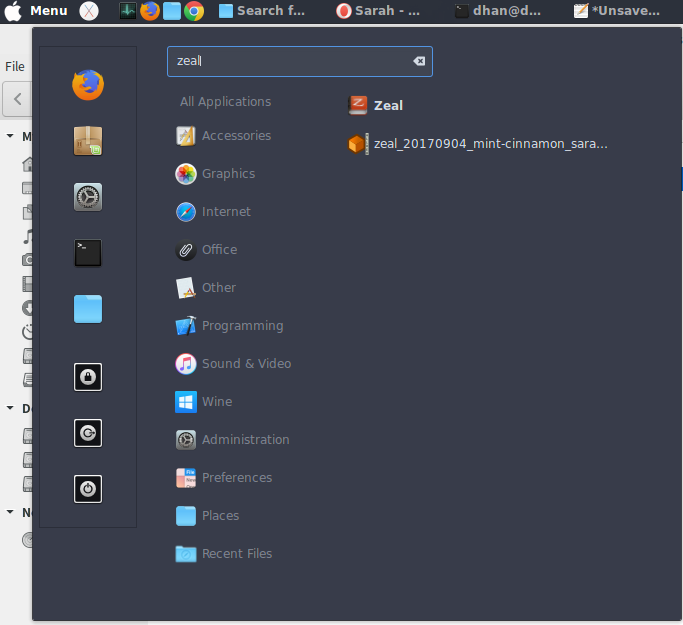Open the Software Manager package box favorite

pos(88,141)
